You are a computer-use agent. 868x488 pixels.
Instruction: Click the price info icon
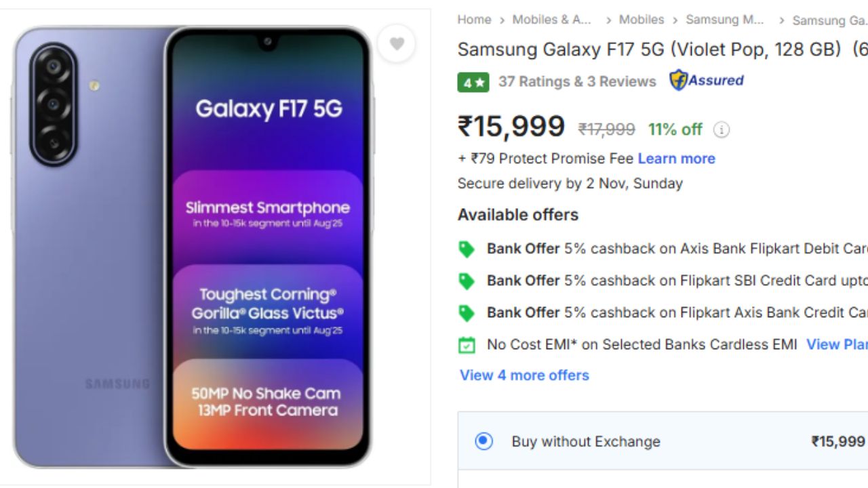coord(722,129)
